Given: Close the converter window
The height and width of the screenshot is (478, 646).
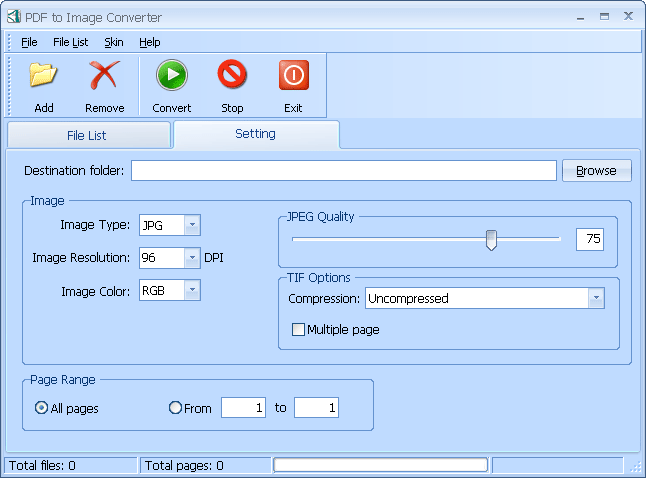Looking at the screenshot, I should 628,16.
